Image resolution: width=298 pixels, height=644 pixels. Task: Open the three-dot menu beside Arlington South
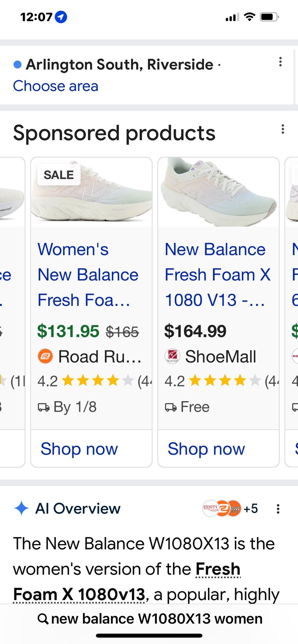tap(280, 62)
